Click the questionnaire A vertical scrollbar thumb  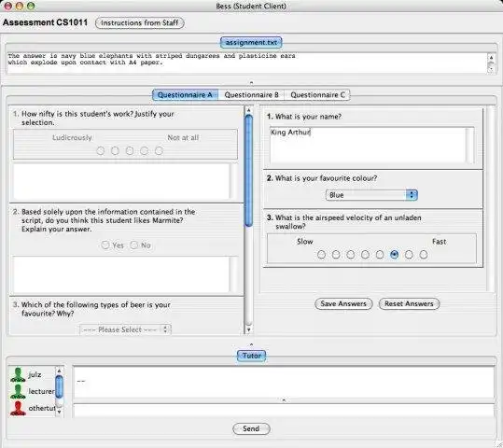click(x=248, y=171)
